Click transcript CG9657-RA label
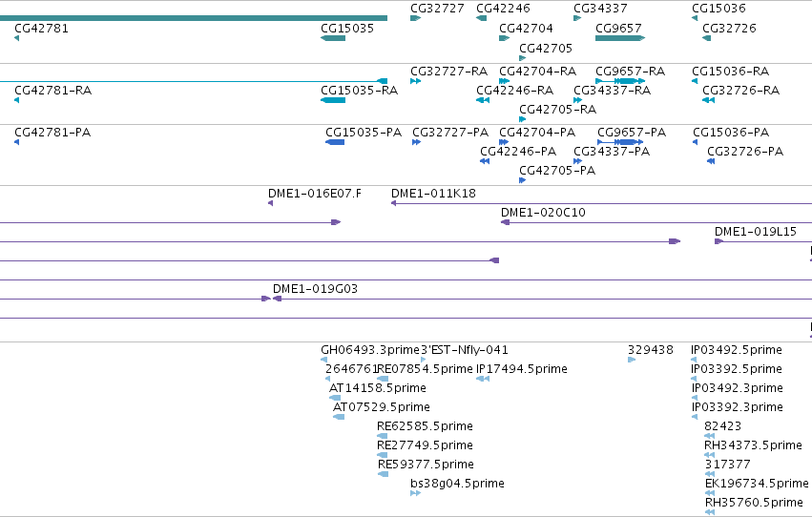The height and width of the screenshot is (517, 812). coord(631,71)
